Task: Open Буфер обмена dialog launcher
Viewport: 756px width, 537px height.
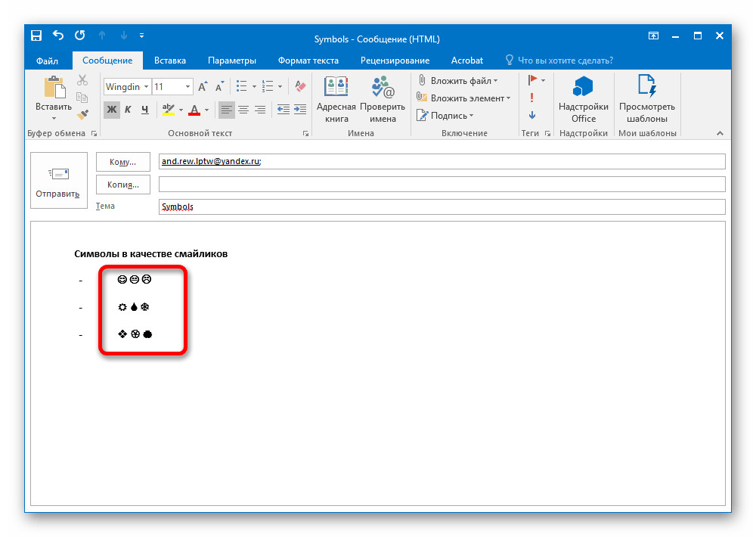Action: pyautogui.click(x=94, y=134)
